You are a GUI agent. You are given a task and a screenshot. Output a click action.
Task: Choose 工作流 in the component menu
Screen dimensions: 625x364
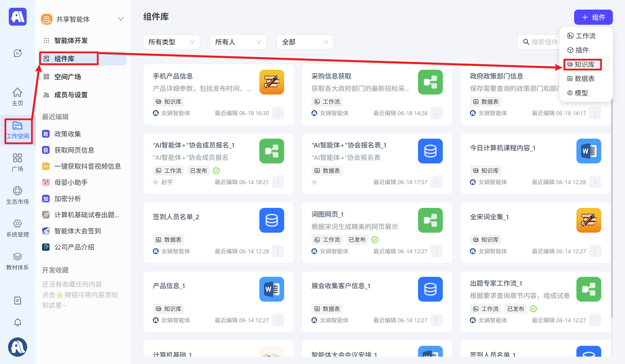tap(585, 36)
